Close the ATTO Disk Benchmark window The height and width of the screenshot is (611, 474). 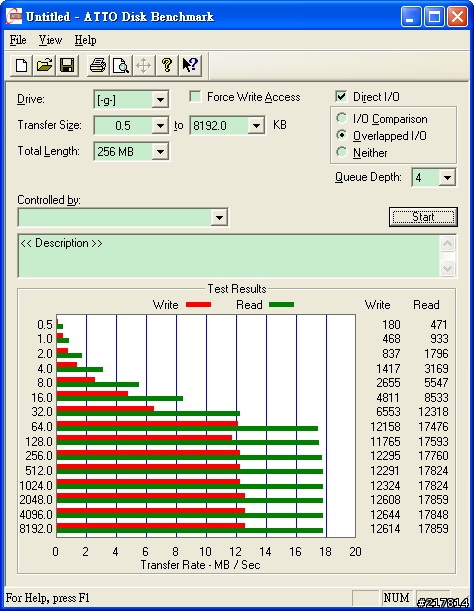(457, 17)
